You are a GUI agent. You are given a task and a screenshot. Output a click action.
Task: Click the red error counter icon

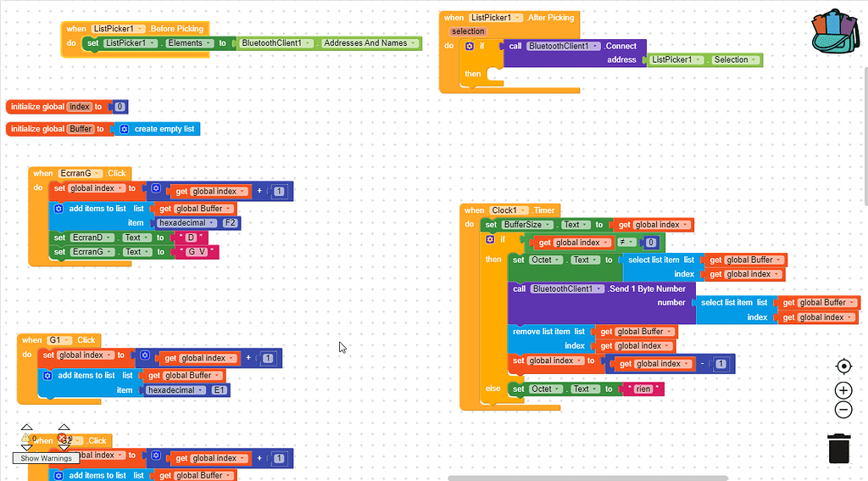63,438
